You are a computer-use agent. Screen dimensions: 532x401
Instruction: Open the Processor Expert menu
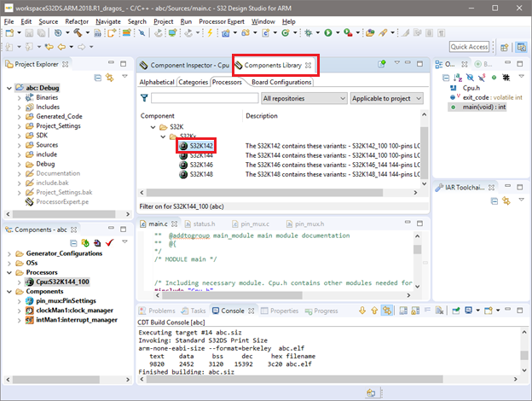222,21
